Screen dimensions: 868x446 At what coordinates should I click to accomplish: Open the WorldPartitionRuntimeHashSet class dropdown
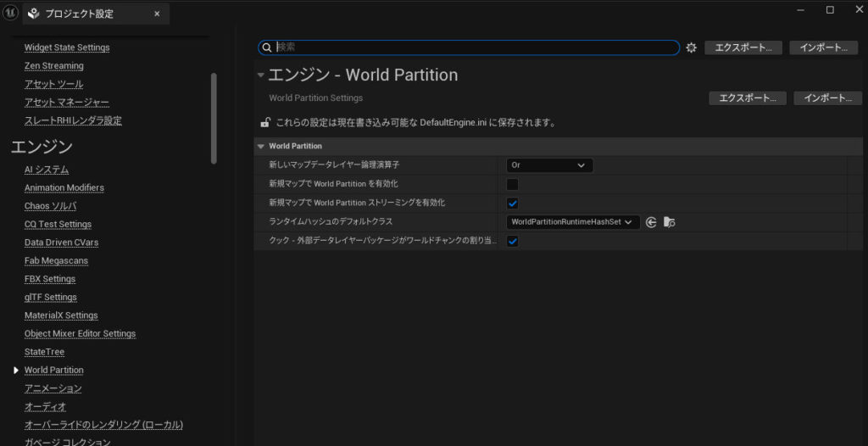point(572,222)
